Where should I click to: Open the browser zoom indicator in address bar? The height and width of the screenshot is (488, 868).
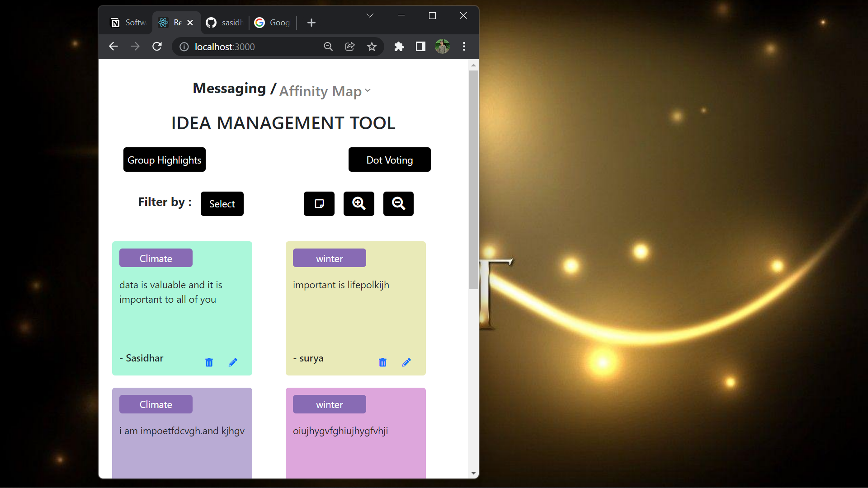328,47
